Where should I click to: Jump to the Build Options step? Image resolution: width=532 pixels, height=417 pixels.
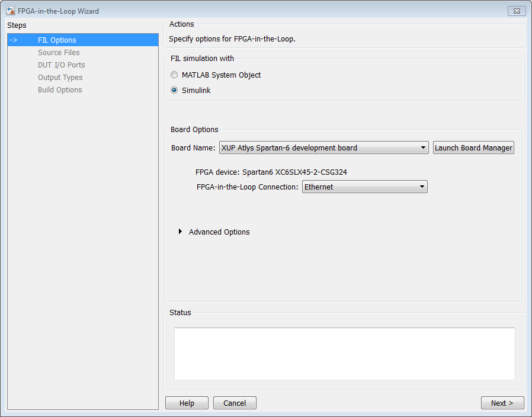pos(60,90)
